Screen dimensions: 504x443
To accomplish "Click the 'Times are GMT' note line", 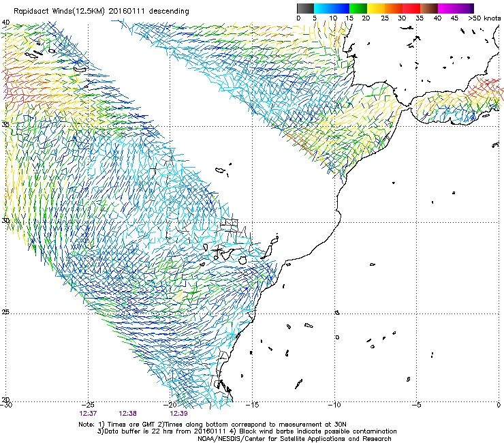I will 212,425.
